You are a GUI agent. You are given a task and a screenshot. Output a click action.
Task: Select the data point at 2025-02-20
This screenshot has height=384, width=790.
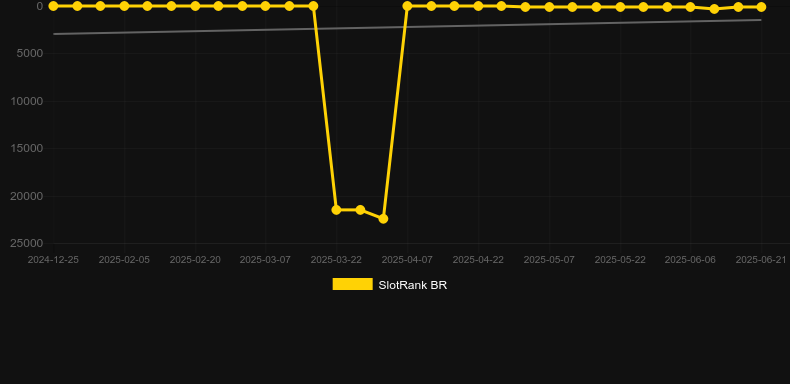(x=195, y=6)
